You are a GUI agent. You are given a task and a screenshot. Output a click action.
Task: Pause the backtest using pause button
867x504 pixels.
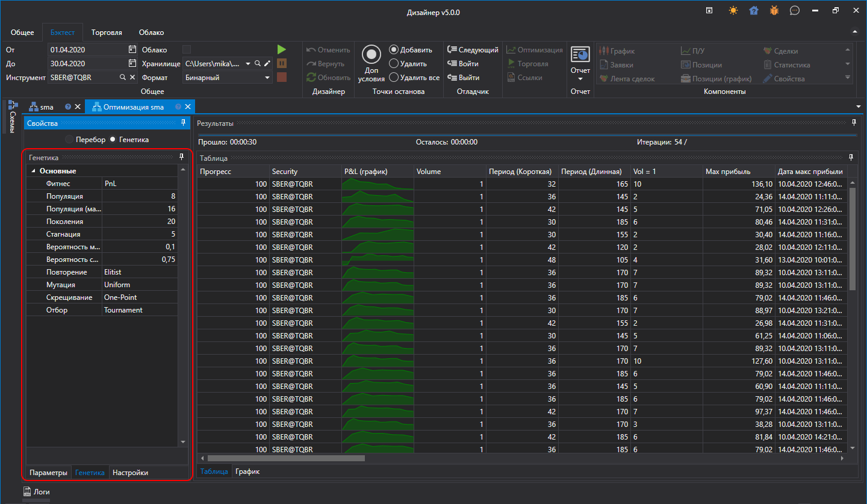click(x=281, y=63)
